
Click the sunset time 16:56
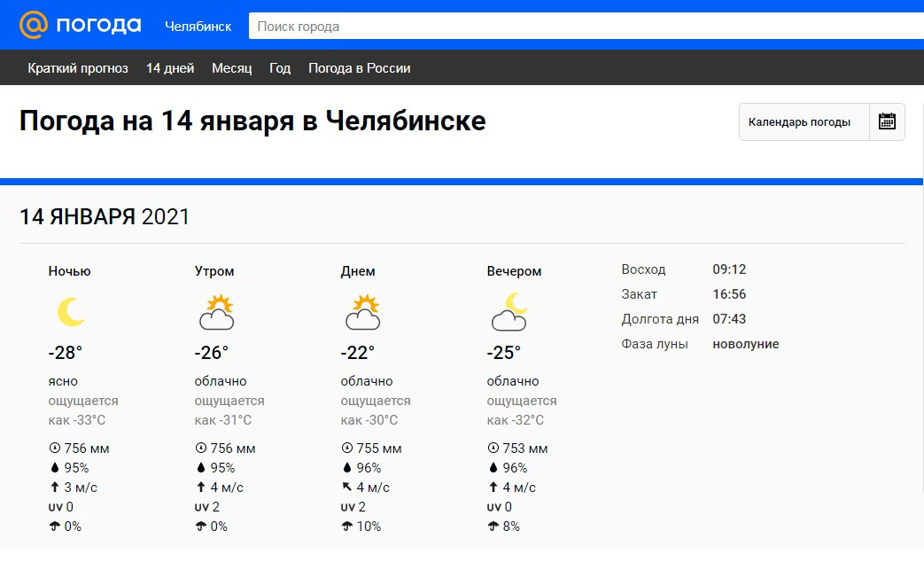tap(729, 293)
